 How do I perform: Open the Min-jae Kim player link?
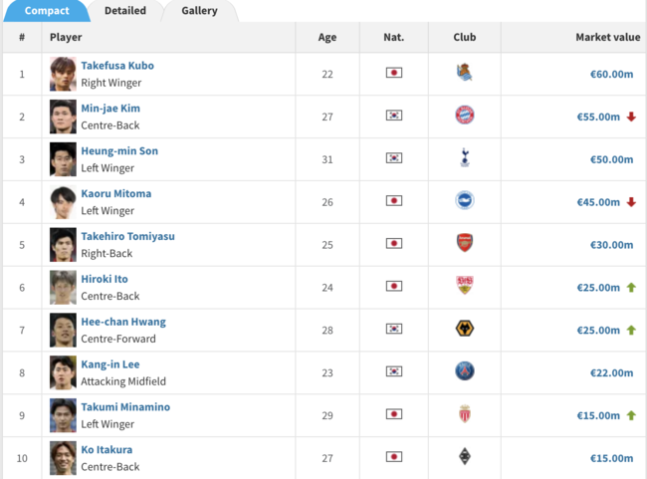point(111,108)
